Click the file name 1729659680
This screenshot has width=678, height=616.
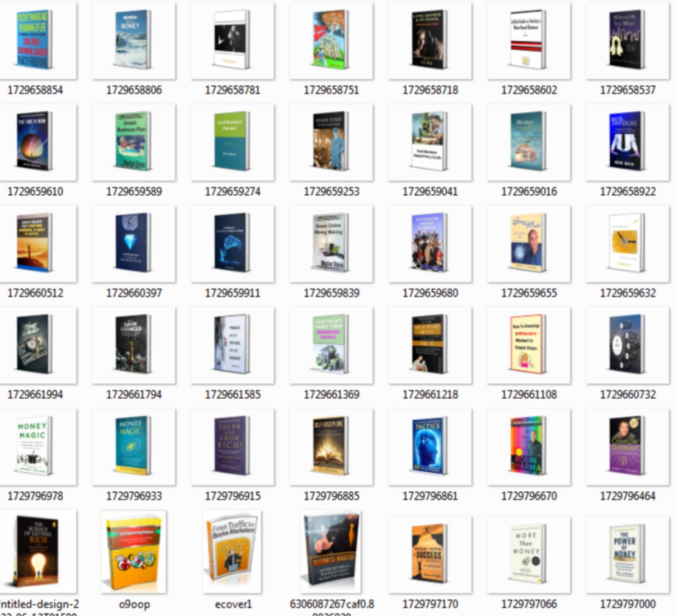(x=430, y=293)
